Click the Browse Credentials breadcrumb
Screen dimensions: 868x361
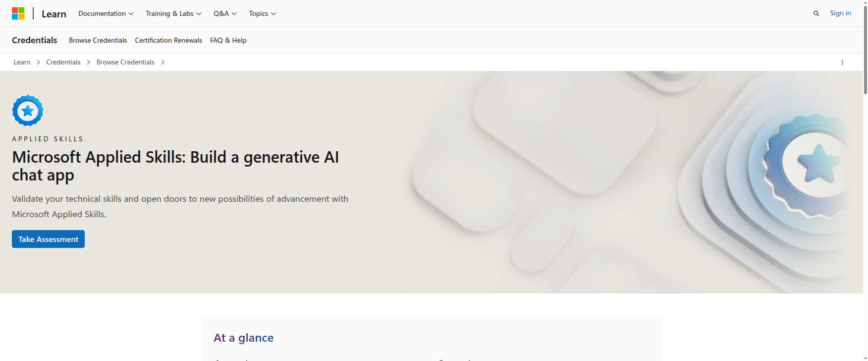pyautogui.click(x=125, y=62)
